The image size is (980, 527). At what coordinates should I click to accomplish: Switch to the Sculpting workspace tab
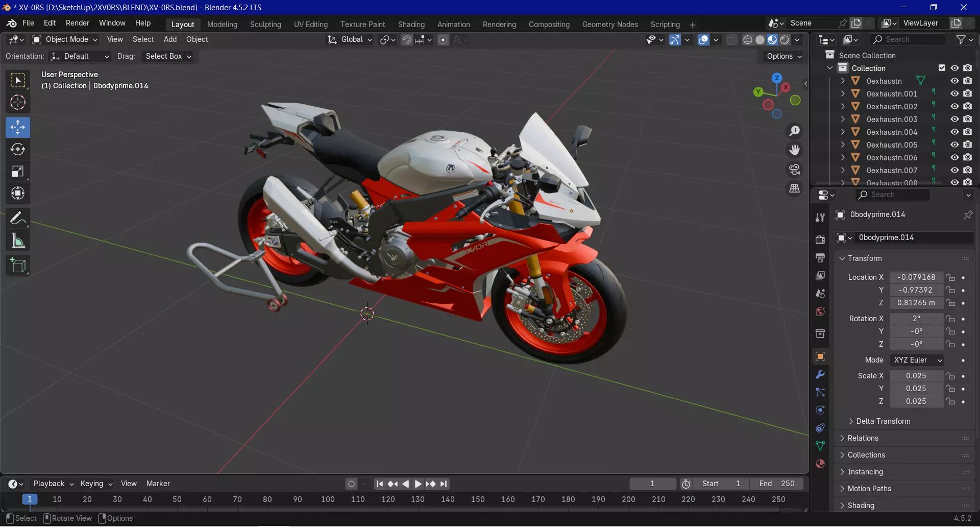(x=265, y=25)
